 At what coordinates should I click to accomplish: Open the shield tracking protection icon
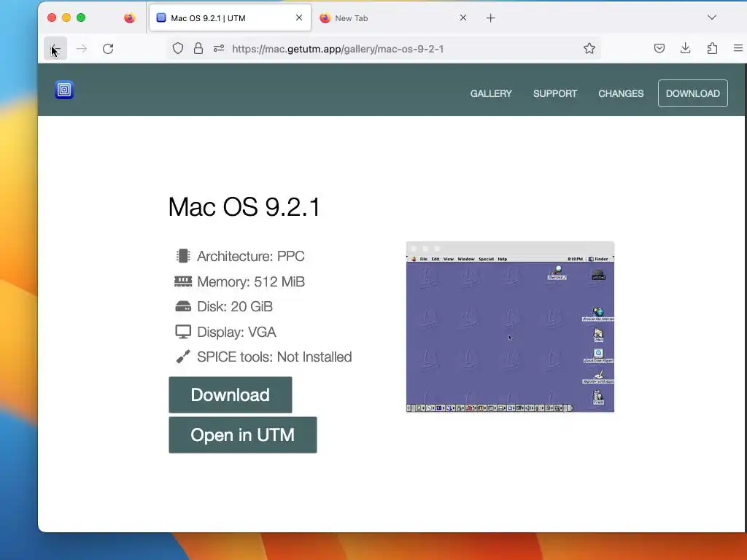tap(178, 49)
